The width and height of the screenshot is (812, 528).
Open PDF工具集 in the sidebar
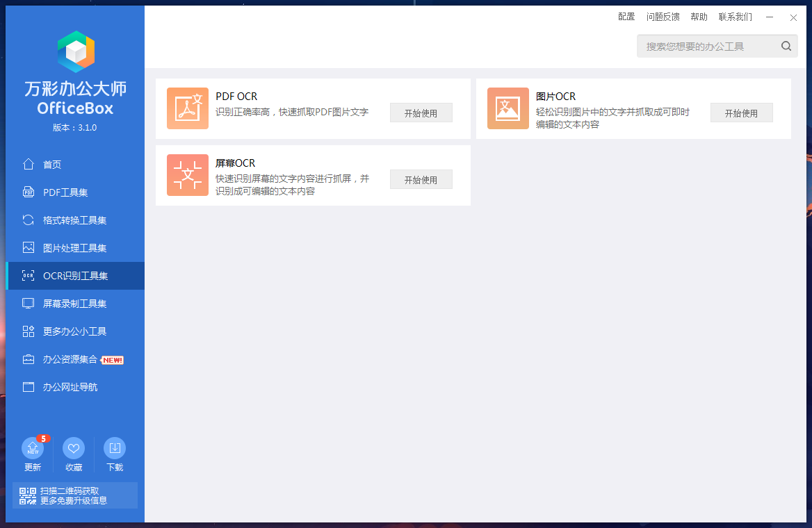click(75, 192)
